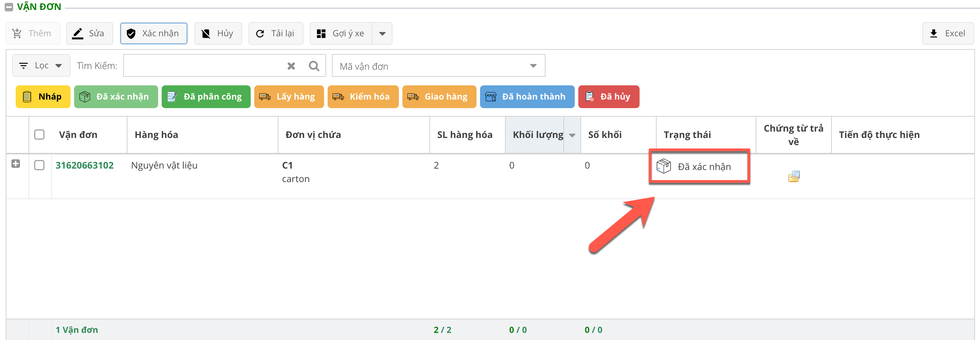Open the Mã vận đơn combo box
Image resolution: width=980 pixels, height=340 pixels.
(x=438, y=66)
